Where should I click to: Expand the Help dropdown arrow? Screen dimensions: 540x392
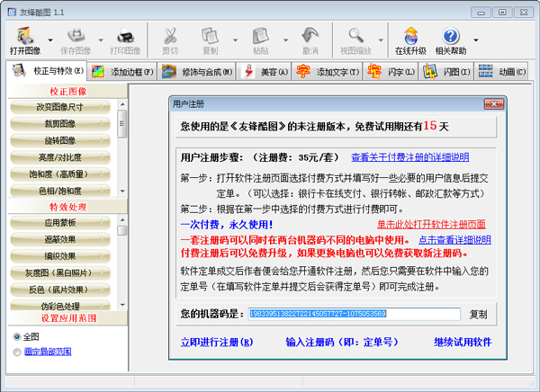coord(475,40)
